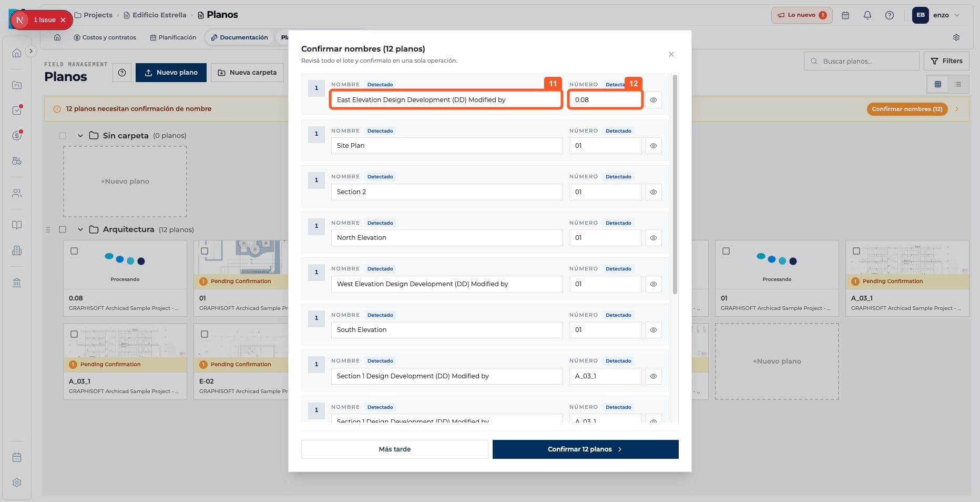This screenshot has height=502, width=980.
Task: Open the Costos y contratos tab
Action: [105, 37]
